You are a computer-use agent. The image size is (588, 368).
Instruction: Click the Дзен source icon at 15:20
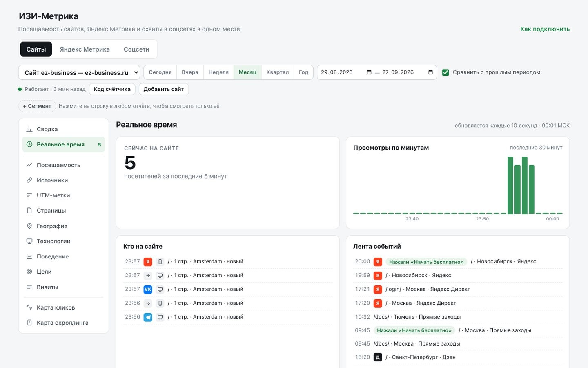tap(378, 357)
